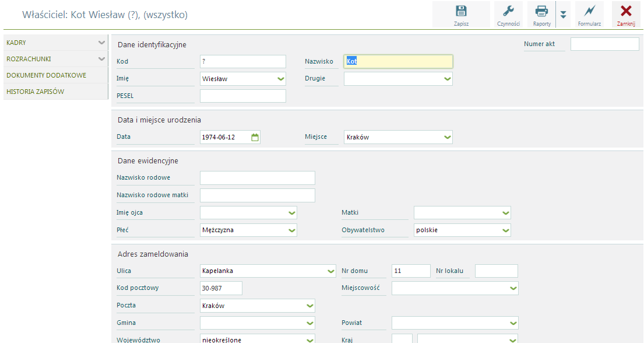Click the Właściciel: Kot Wiesław title

[105, 15]
